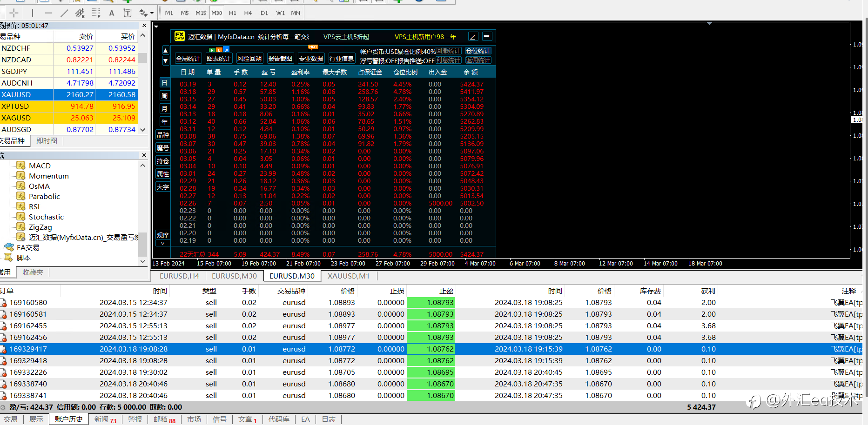This screenshot has width=868, height=425.
Task: Select the 周 weekly side tab
Action: click(164, 96)
